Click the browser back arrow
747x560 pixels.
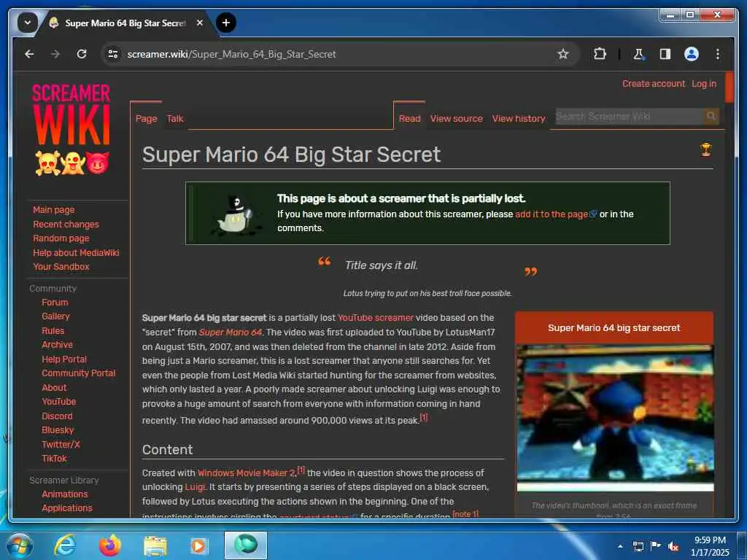coord(29,54)
